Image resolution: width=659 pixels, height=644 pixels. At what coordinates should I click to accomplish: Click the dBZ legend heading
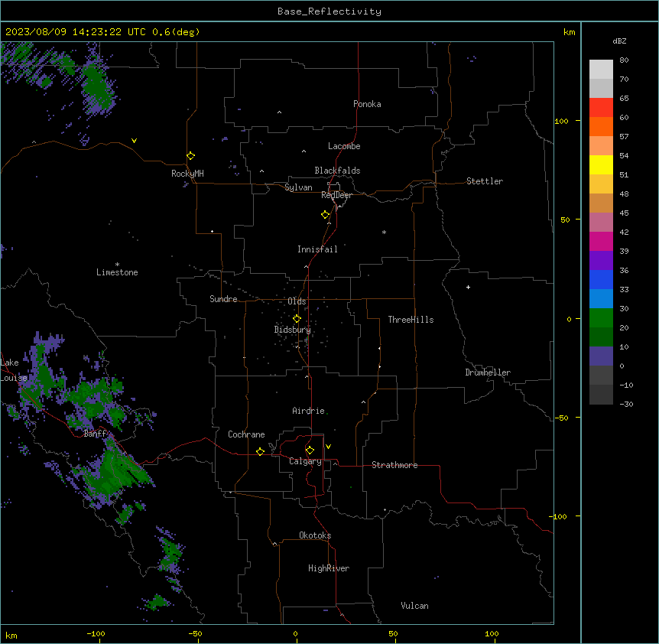tap(619, 41)
